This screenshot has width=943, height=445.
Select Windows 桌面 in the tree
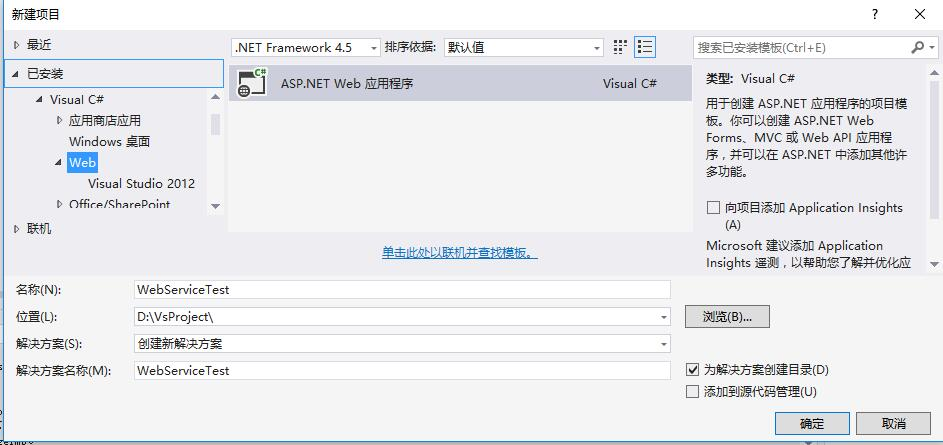click(x=109, y=142)
